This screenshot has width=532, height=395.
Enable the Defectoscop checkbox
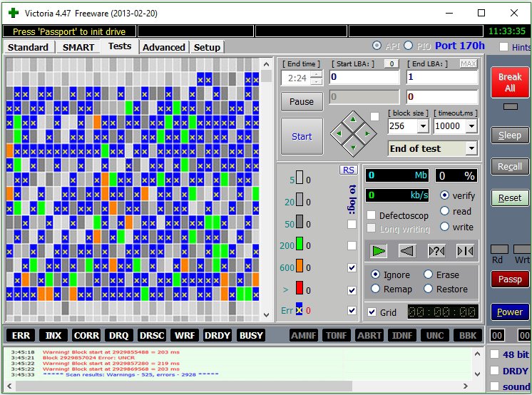(372, 215)
